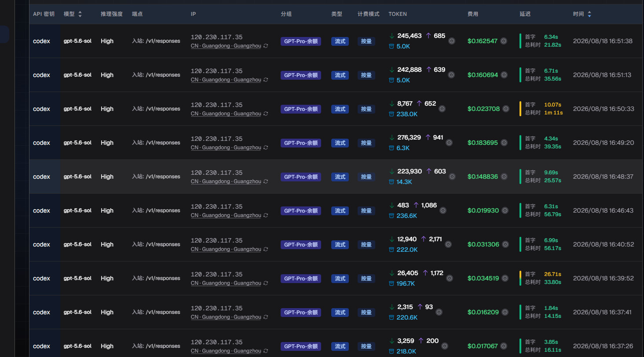Click the 26.71s first-token latency value
This screenshot has height=357, width=644.
point(553,274)
